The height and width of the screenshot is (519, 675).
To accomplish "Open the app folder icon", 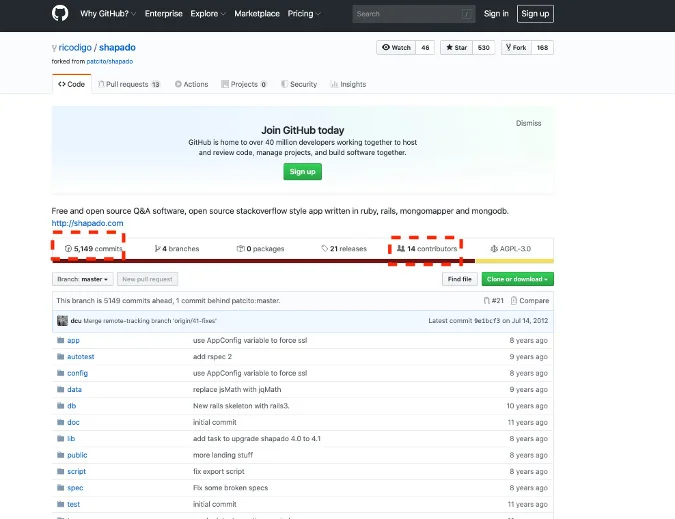I will pyautogui.click(x=60, y=340).
